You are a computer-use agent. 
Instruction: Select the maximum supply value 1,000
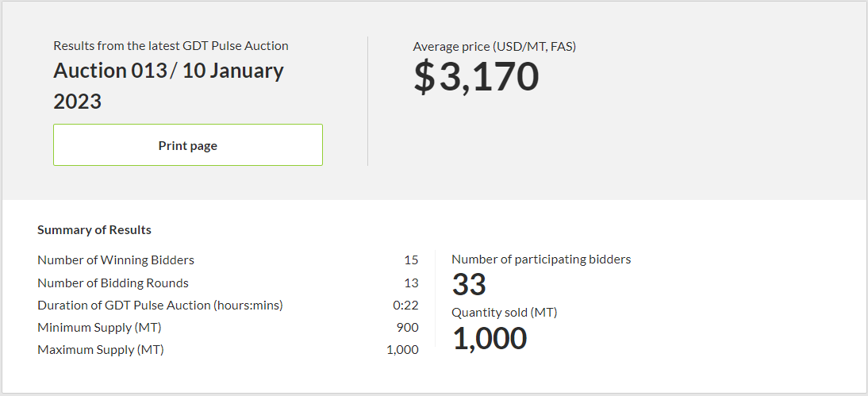pyautogui.click(x=402, y=349)
